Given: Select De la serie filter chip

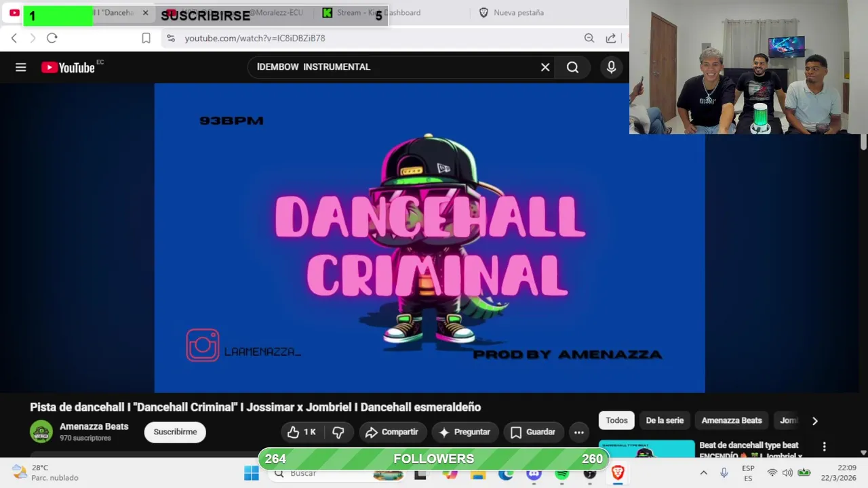Looking at the screenshot, I should [x=665, y=420].
